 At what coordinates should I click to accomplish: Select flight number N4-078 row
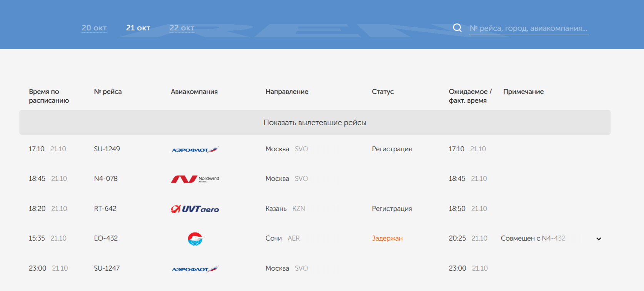106,179
